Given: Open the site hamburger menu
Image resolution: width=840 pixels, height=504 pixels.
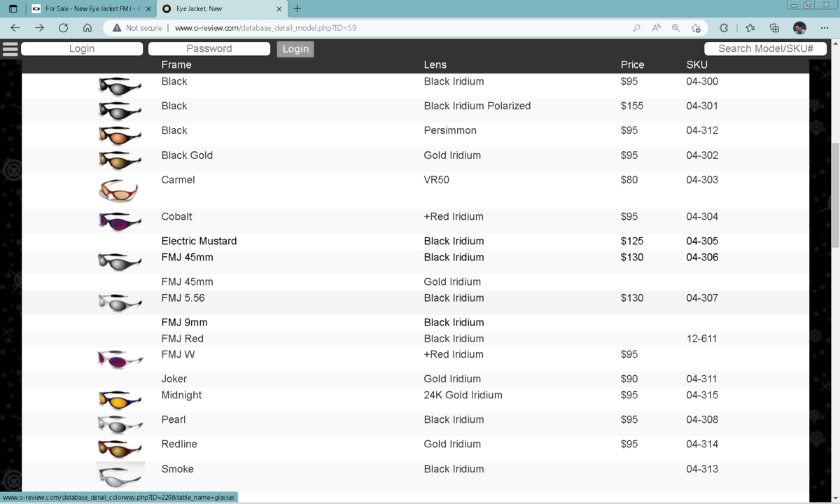Looking at the screenshot, I should (10, 49).
